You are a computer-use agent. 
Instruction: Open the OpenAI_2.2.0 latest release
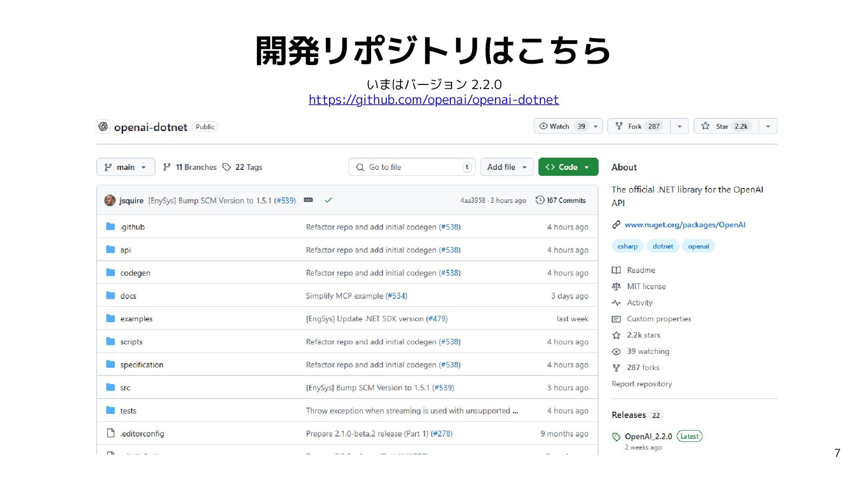pos(648,436)
